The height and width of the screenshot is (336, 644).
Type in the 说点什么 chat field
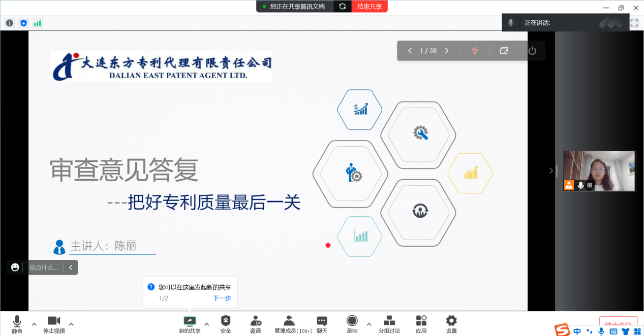tap(43, 267)
